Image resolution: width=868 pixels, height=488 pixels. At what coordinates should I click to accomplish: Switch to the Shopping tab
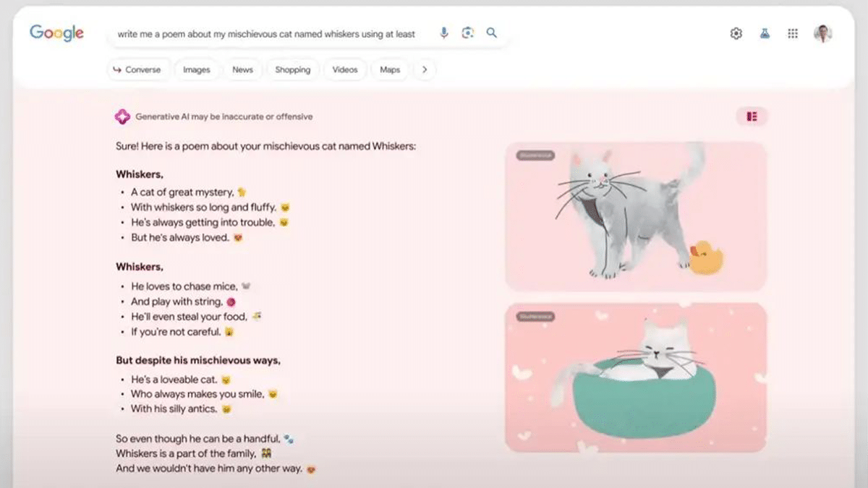tap(292, 70)
